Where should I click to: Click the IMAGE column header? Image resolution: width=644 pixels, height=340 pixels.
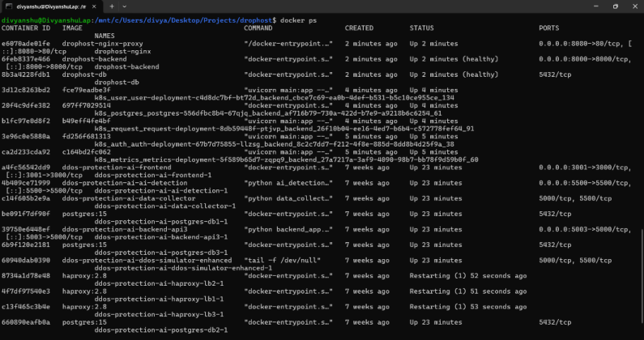(x=72, y=28)
